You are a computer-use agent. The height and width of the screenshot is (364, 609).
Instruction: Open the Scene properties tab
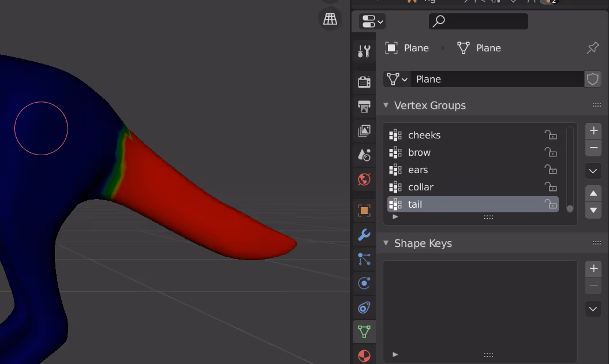(364, 155)
